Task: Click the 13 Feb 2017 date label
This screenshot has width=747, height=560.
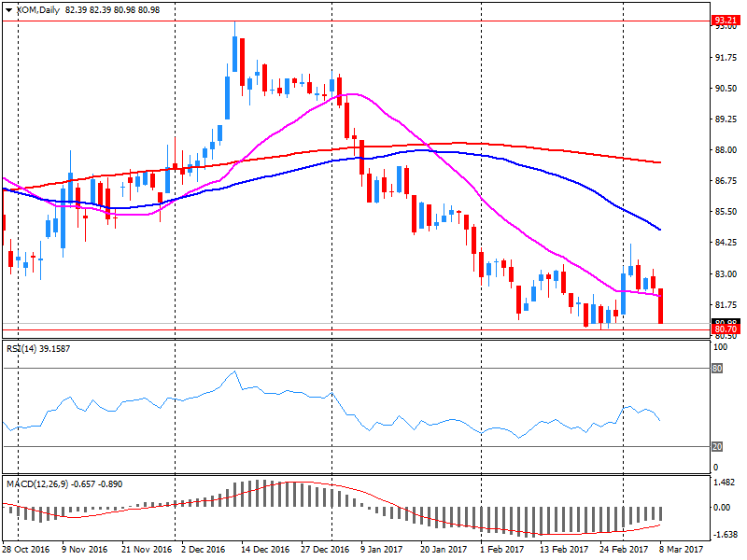Action: click(x=564, y=549)
